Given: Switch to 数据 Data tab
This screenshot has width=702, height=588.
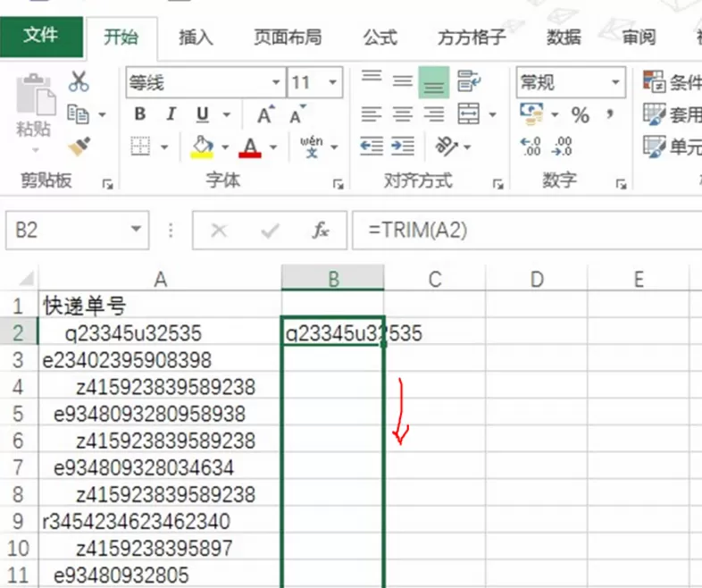Looking at the screenshot, I should [x=564, y=38].
